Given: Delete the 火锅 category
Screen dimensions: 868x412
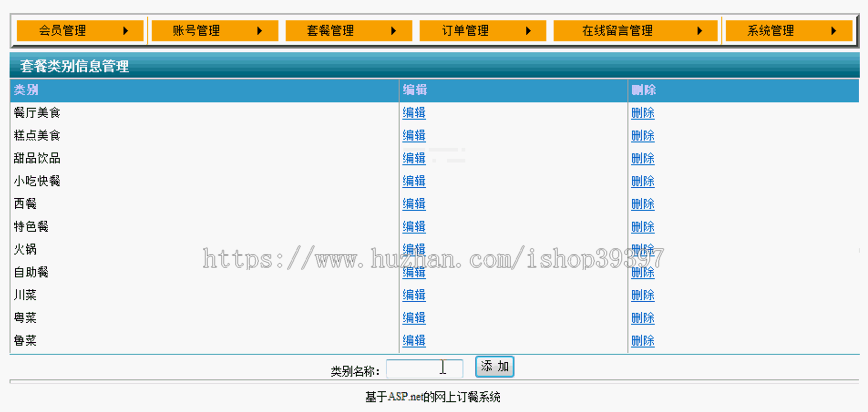Looking at the screenshot, I should point(643,250).
